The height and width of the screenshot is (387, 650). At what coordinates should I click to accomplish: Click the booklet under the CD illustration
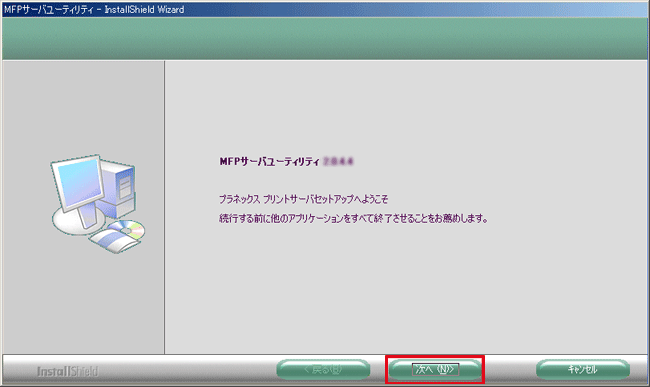[114, 241]
